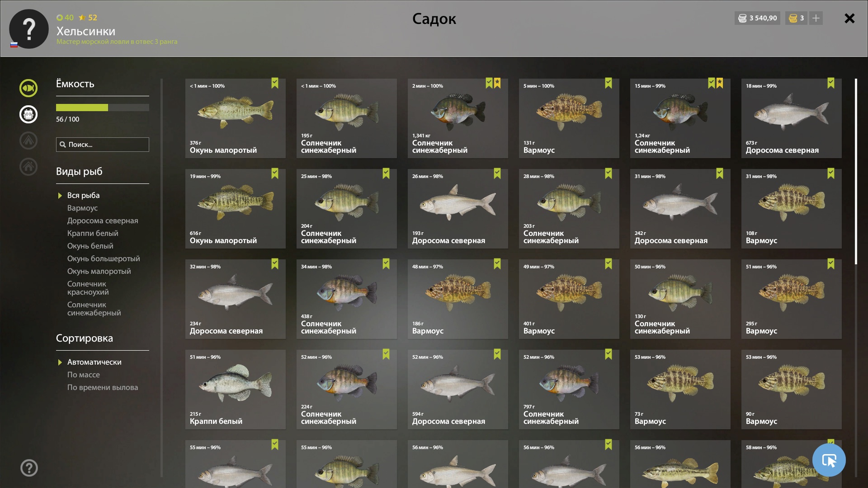868x488 pixels.
Task: Close the Садок window
Action: click(x=849, y=18)
